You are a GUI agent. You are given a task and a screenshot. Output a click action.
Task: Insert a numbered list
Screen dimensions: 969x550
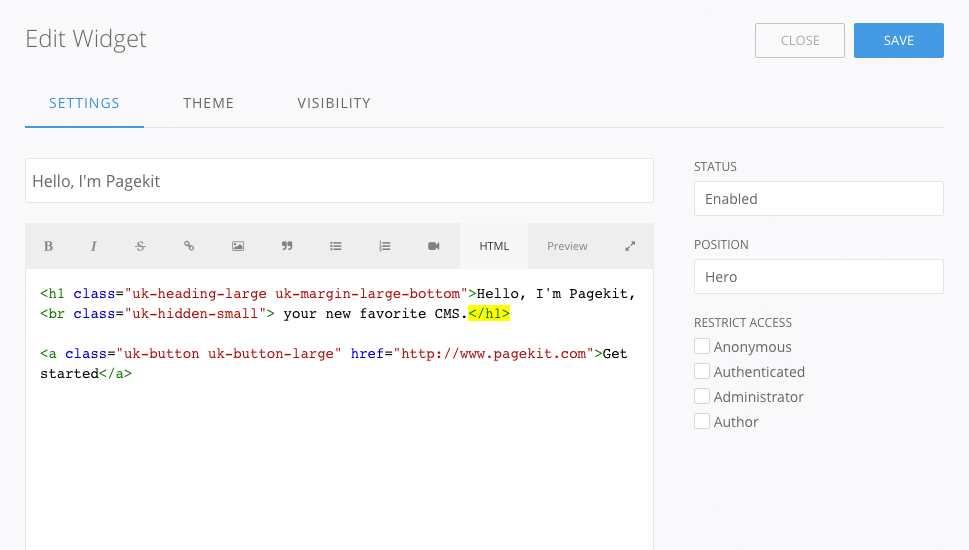coord(385,246)
